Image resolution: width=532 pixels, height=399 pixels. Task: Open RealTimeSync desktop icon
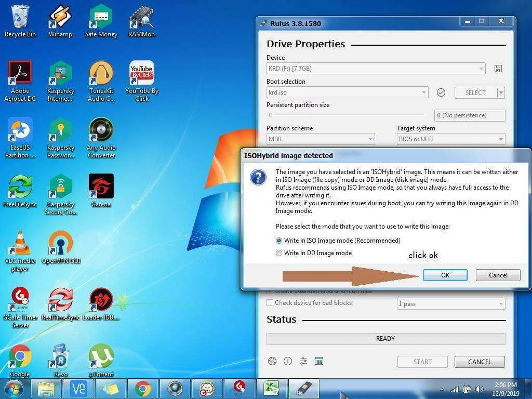(x=60, y=304)
